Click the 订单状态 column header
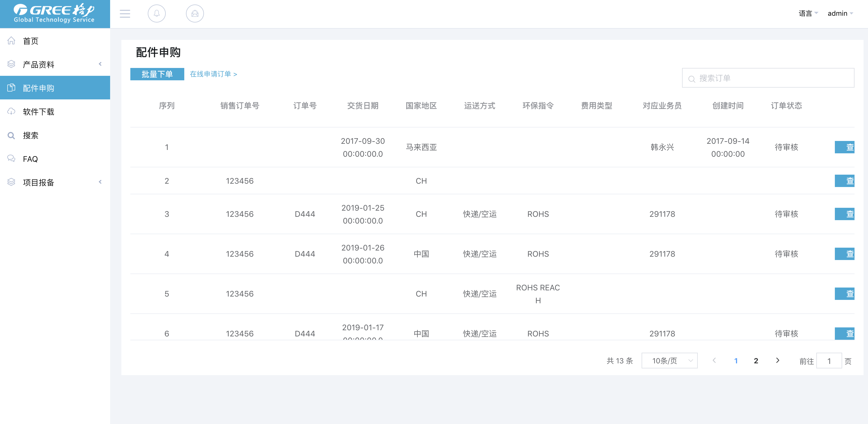 pyautogui.click(x=787, y=106)
